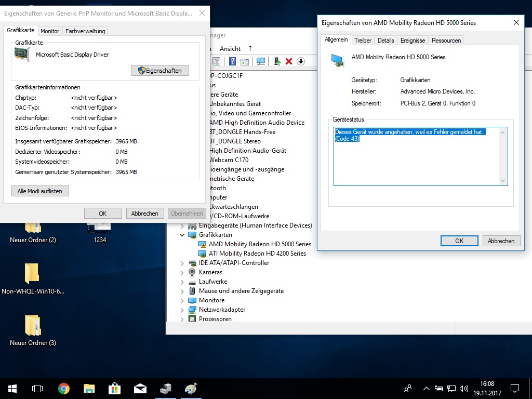Expand the Kameras node

tap(182, 272)
